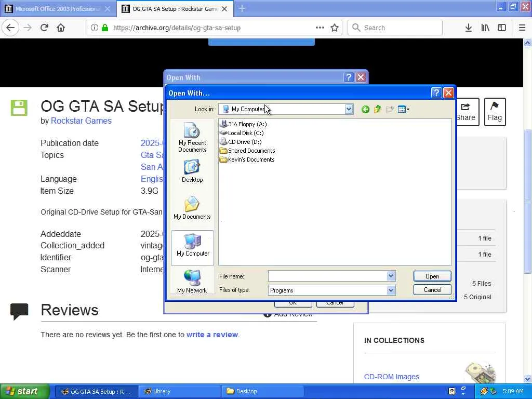This screenshot has height=399, width=532.
Task: Click the 5:09 AM taskbar clock
Action: click(x=513, y=391)
